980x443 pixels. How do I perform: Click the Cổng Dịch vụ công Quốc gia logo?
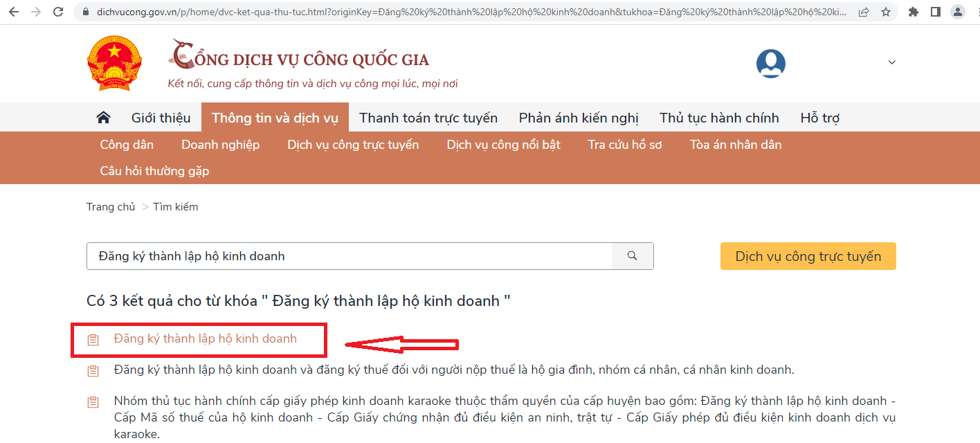pos(299,59)
